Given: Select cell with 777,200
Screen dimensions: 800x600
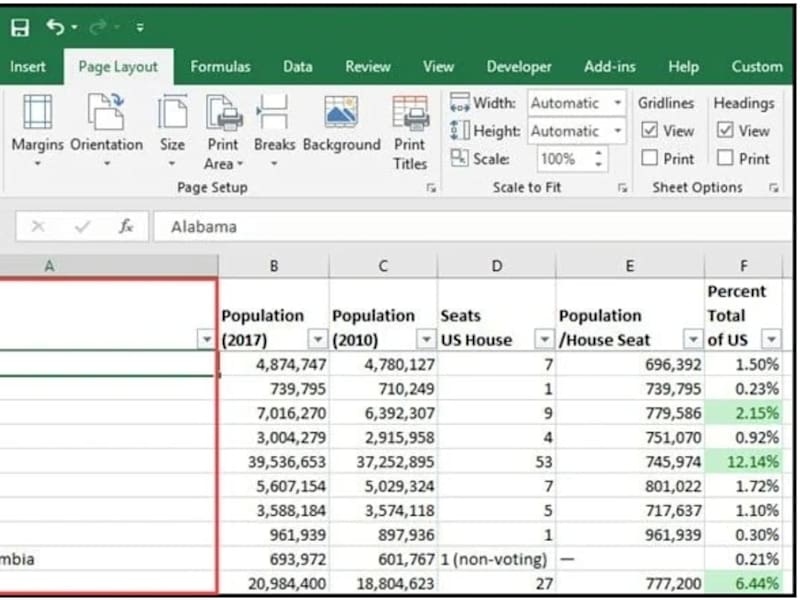Looking at the screenshot, I should (630, 583).
